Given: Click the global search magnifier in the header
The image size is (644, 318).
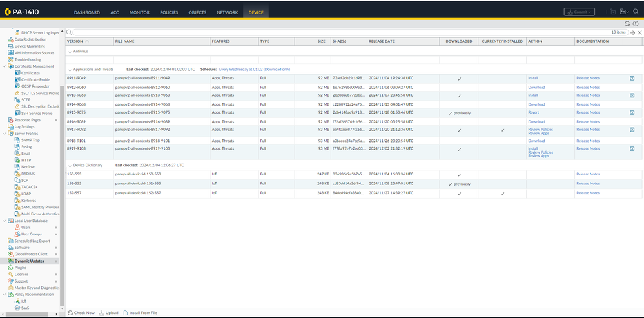Looking at the screenshot, I should coord(636,12).
